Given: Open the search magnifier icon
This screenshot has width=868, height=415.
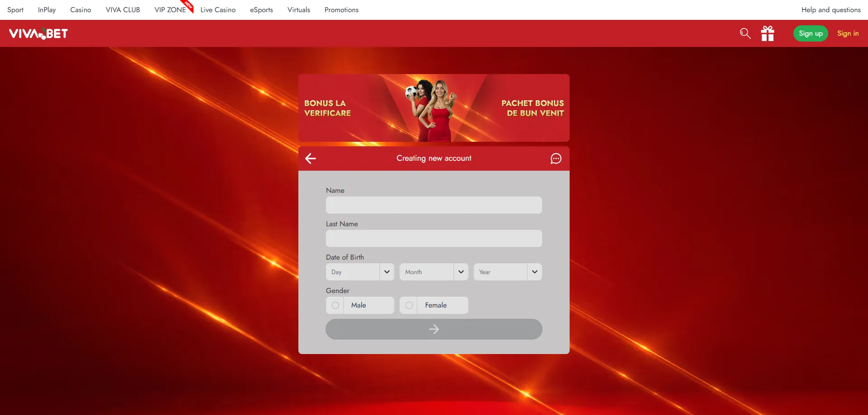Looking at the screenshot, I should (745, 33).
